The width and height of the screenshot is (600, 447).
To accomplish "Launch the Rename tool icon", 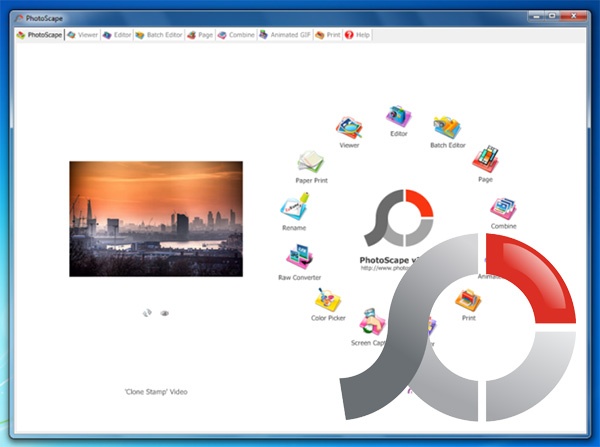I will coord(294,207).
